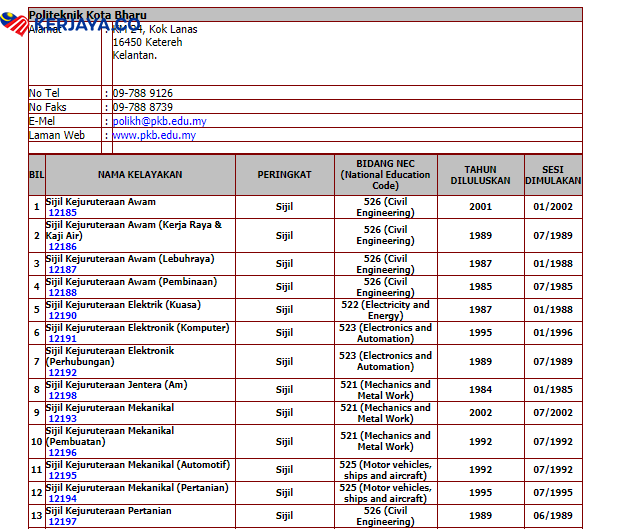This screenshot has width=634, height=529.
Task: Select text Sijil Kejuruteraan Awam (Lebuhraya)
Action: (x=130, y=258)
